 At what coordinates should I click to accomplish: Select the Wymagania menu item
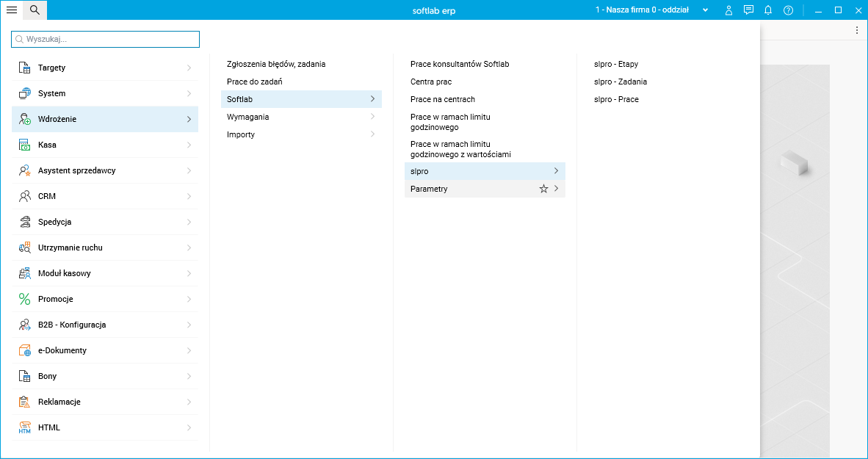(248, 117)
